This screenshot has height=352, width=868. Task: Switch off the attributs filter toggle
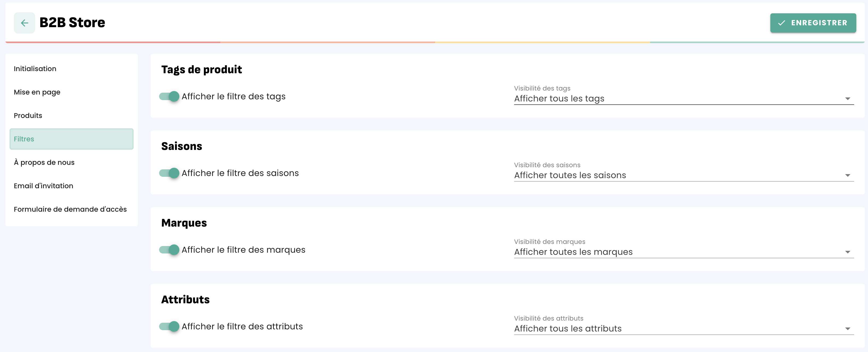tap(170, 326)
